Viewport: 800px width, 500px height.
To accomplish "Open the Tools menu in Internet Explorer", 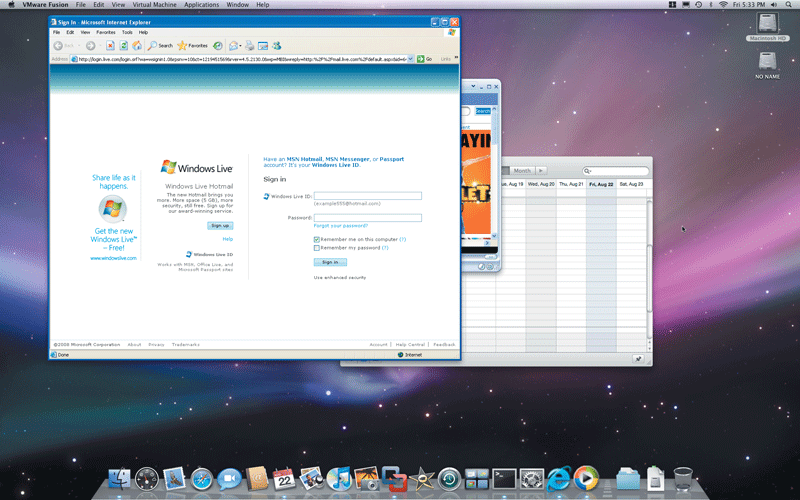I will coord(127,32).
